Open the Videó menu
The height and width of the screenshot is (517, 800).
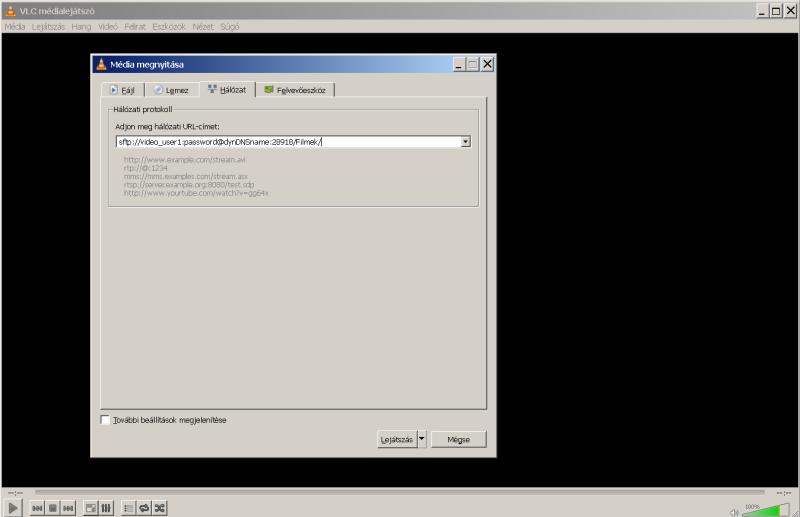click(x=108, y=27)
